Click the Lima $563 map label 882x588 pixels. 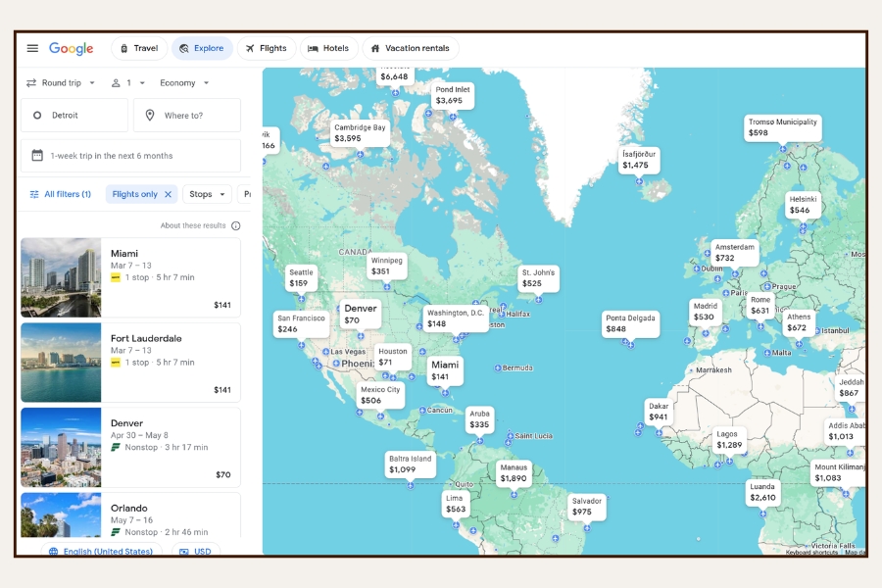[455, 504]
